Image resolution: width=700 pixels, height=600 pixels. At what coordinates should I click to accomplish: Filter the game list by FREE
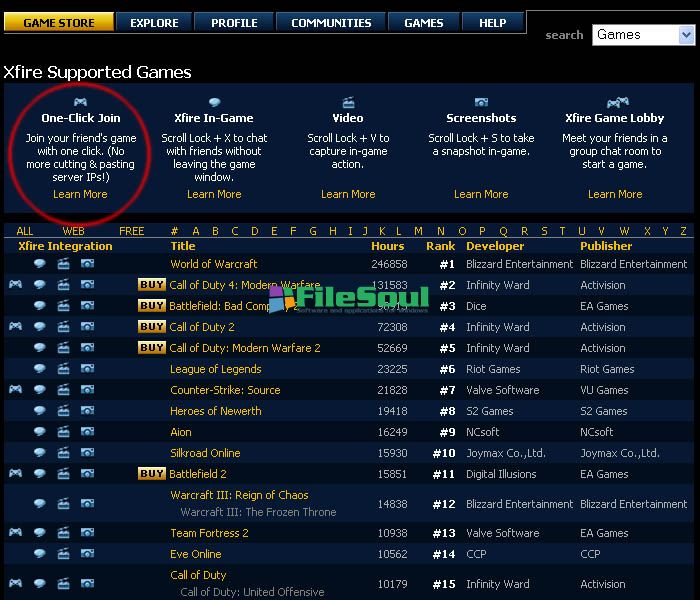[x=131, y=231]
